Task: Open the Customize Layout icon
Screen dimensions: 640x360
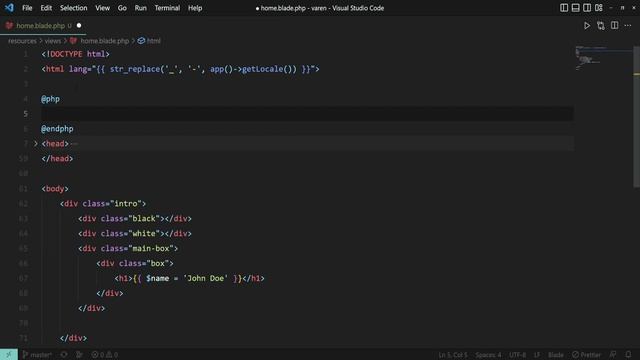Action: (x=598, y=8)
